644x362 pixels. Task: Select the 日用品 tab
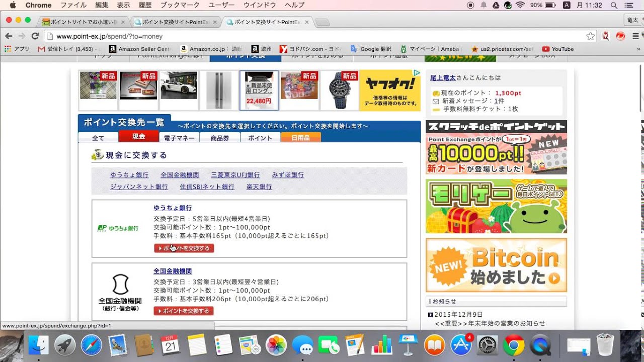[301, 137]
